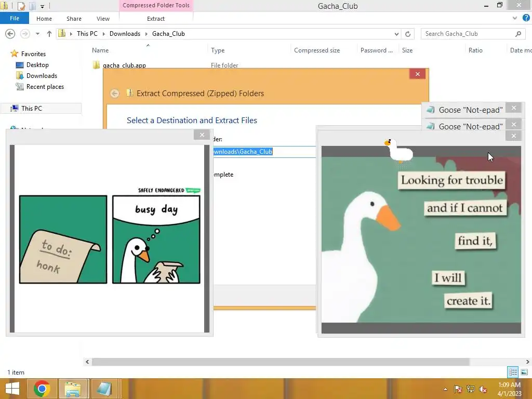Click the horizontal scrollbar in file list
This screenshot has height=399, width=532.
(280, 362)
